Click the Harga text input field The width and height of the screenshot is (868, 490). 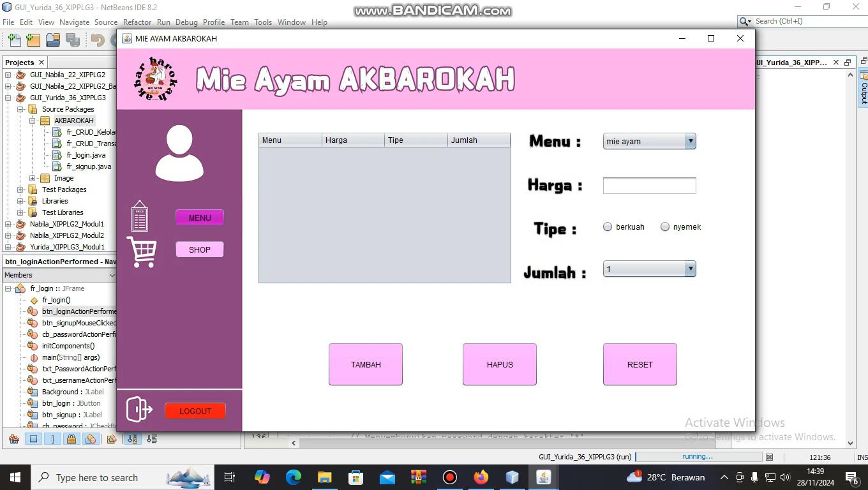[649, 186]
